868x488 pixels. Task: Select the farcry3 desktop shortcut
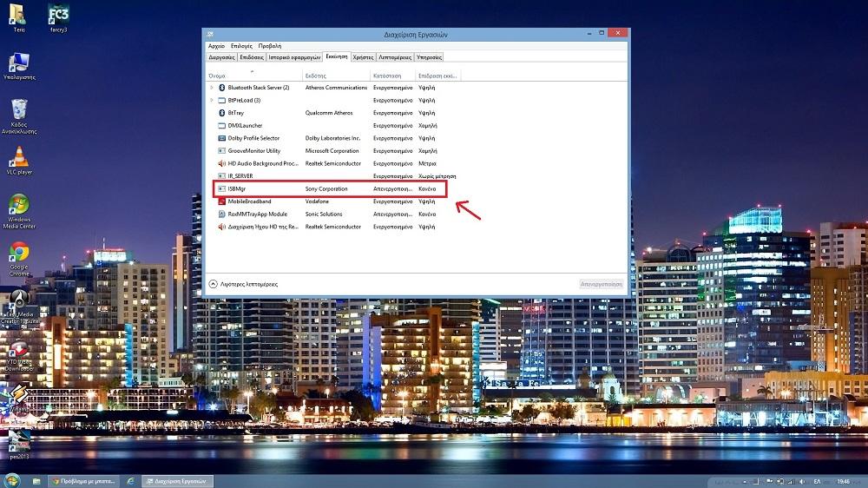tap(58, 18)
